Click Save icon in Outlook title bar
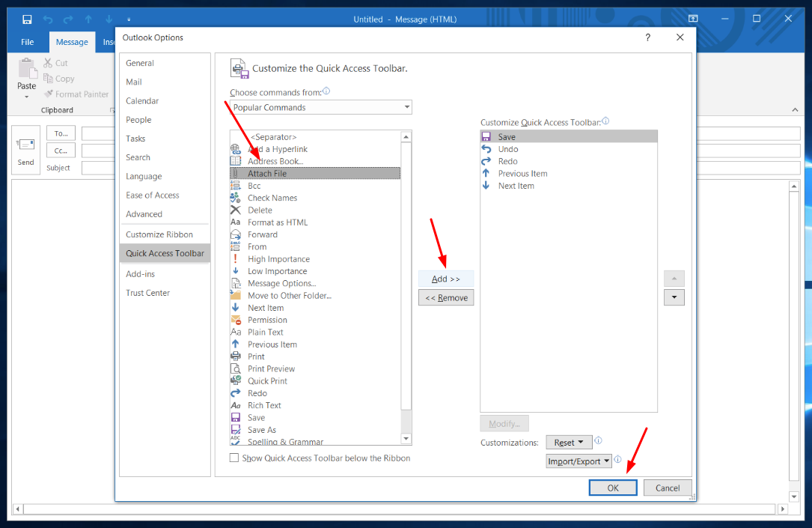This screenshot has height=528, width=812. pyautogui.click(x=27, y=19)
